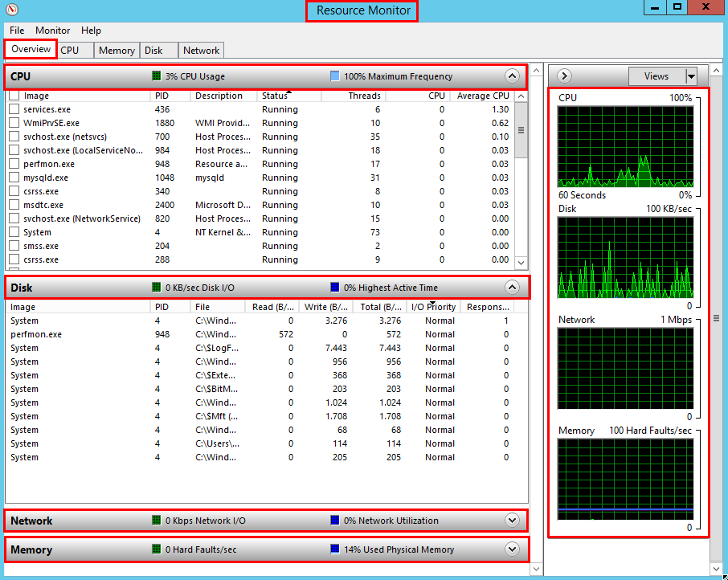Open the Monitor menu
This screenshot has height=580, width=728.
point(52,31)
